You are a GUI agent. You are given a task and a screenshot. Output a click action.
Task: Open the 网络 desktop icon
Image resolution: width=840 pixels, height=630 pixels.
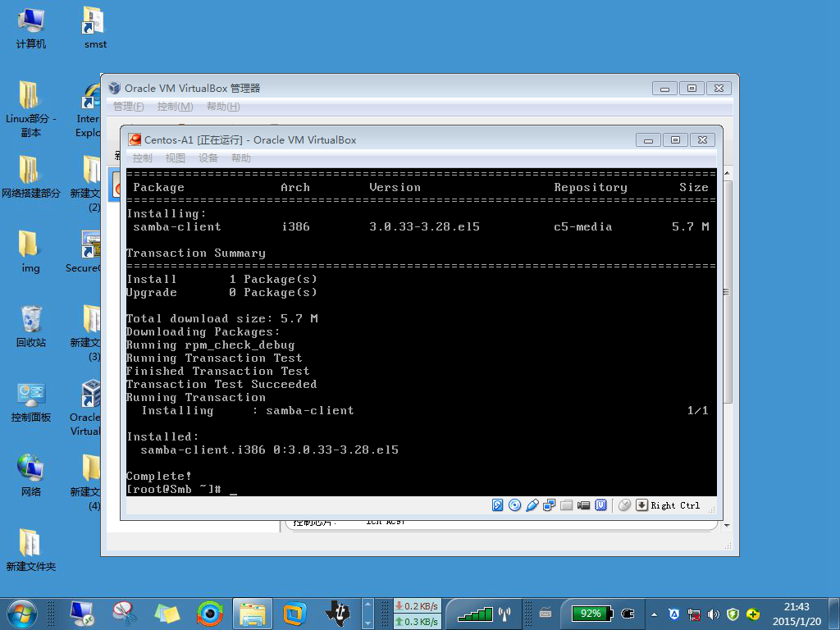(x=31, y=475)
